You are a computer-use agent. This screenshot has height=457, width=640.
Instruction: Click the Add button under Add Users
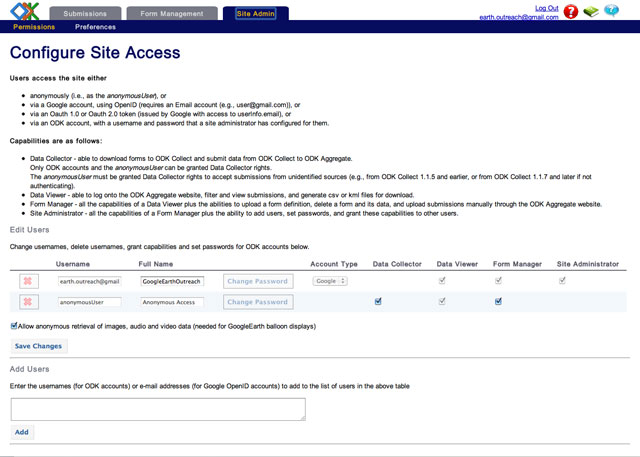pos(22,432)
